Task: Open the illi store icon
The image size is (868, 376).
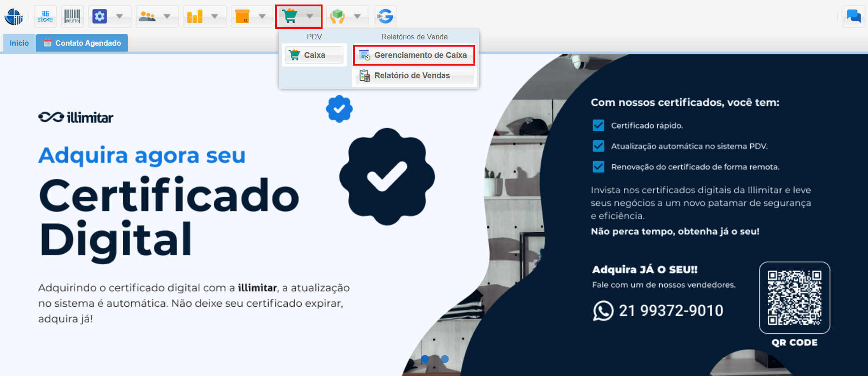Action: [x=45, y=17]
